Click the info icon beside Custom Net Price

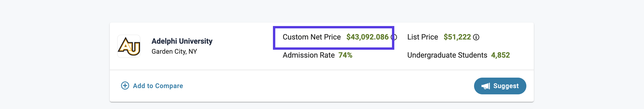pos(394,37)
